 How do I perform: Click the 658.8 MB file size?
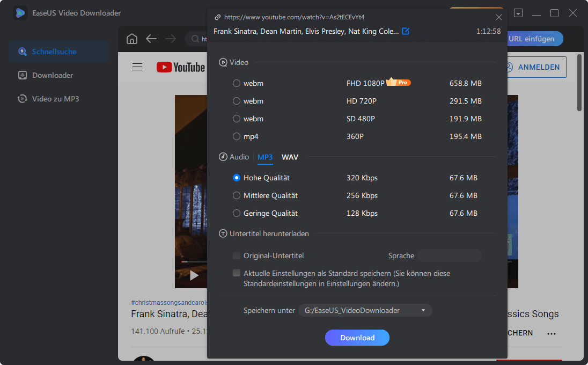465,83
